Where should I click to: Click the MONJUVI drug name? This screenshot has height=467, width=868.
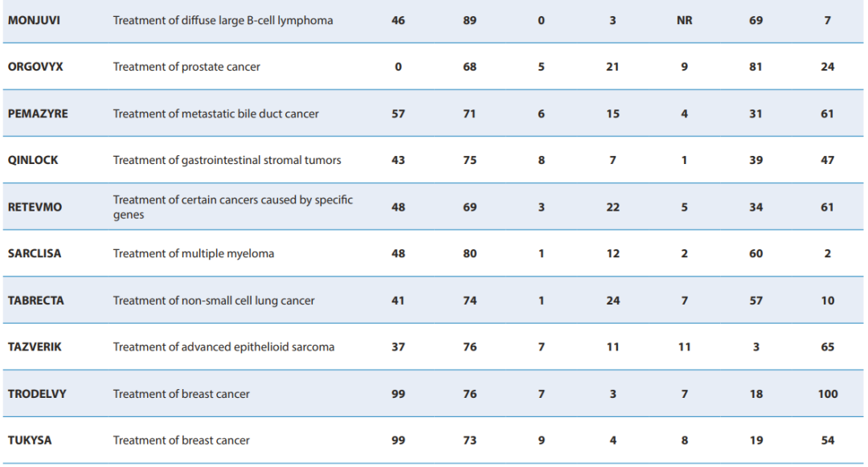[x=35, y=20]
